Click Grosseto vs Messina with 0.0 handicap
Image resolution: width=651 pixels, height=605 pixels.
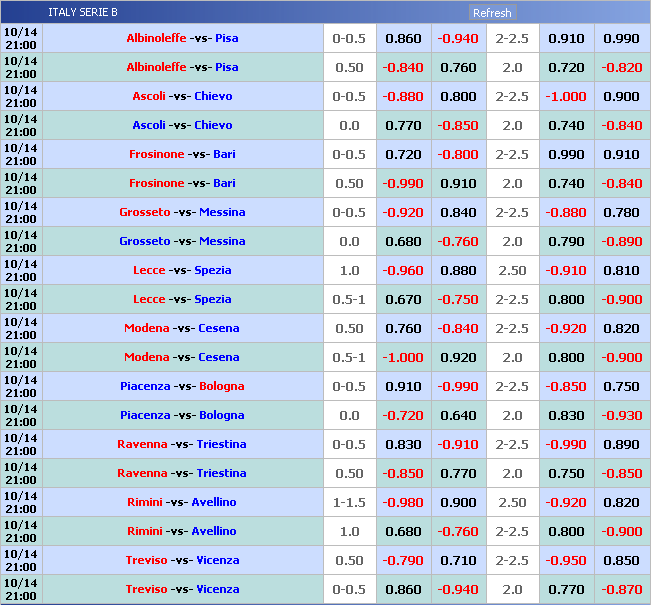click(182, 241)
